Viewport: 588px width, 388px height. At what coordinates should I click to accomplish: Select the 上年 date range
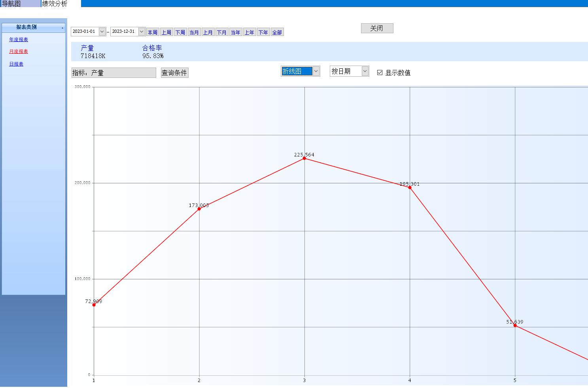[x=250, y=32]
